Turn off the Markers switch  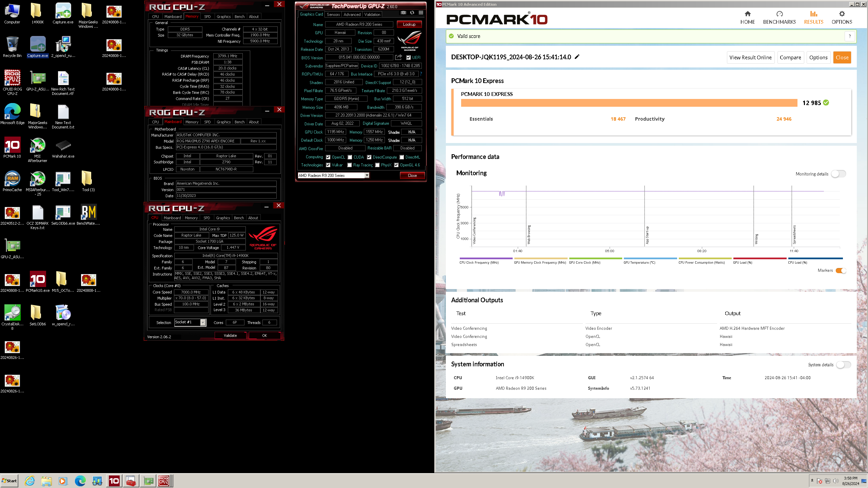click(x=841, y=270)
